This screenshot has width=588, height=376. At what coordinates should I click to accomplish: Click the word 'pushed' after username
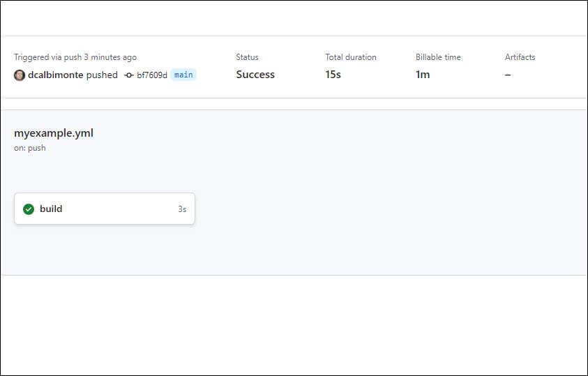click(x=102, y=75)
